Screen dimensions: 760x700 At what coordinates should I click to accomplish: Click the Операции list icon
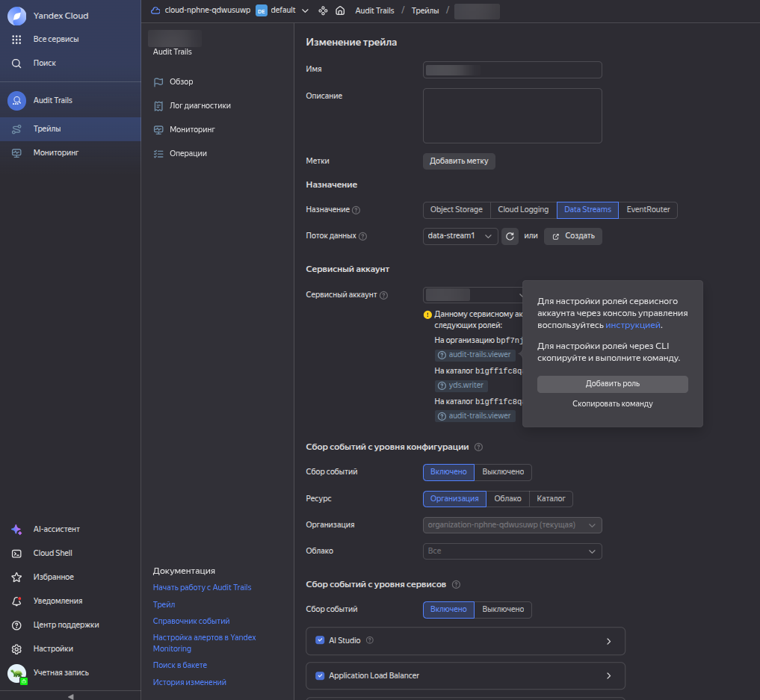click(158, 154)
